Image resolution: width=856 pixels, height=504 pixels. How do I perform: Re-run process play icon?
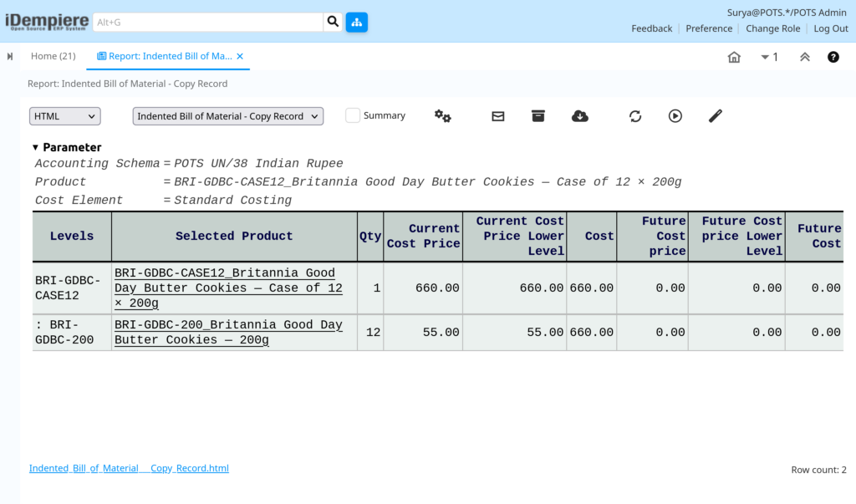click(x=675, y=116)
